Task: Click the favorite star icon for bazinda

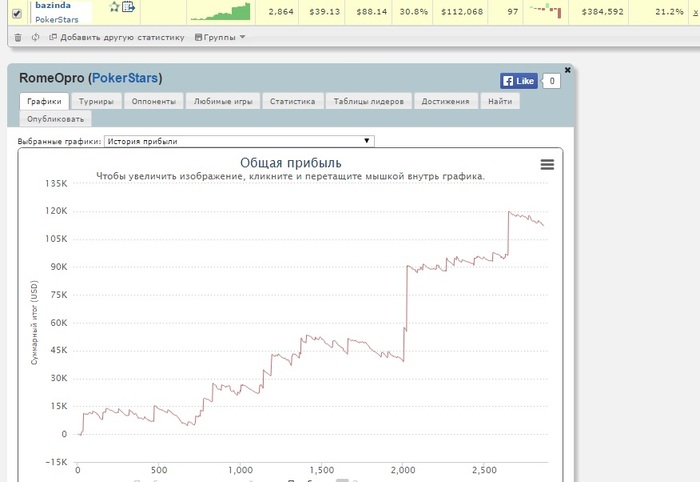Action: pos(114,6)
